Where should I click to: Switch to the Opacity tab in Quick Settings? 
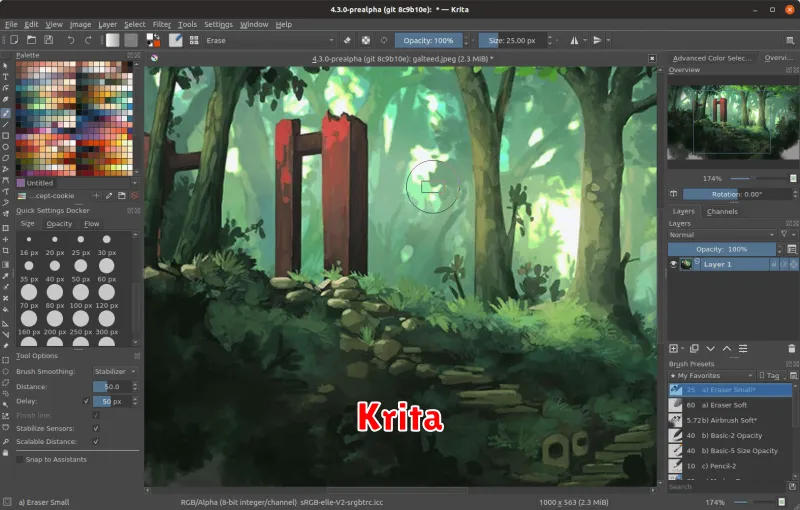[x=59, y=224]
